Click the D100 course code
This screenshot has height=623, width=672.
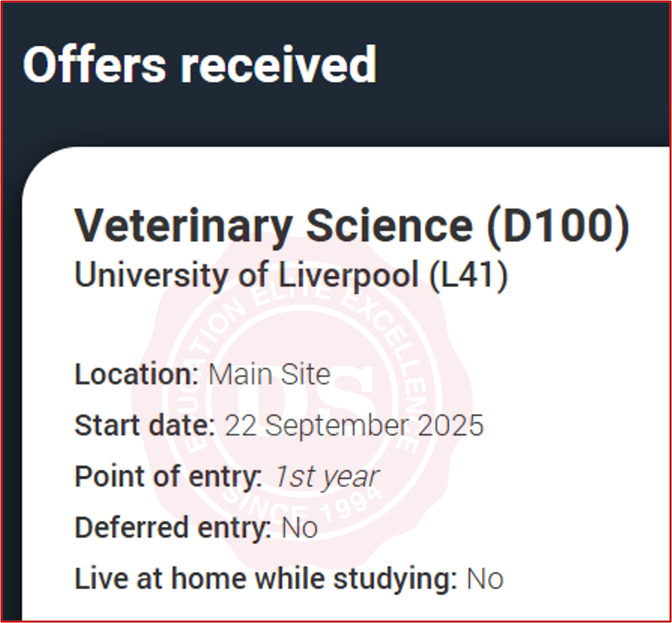point(557,227)
